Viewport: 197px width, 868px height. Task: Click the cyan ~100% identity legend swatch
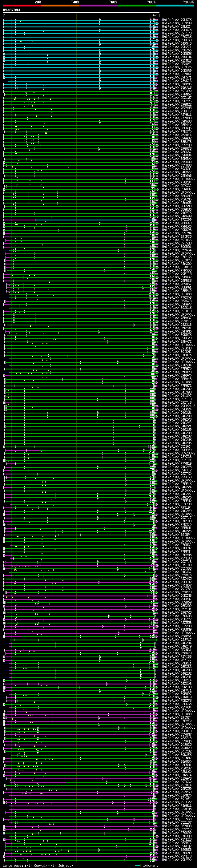click(175, 6)
